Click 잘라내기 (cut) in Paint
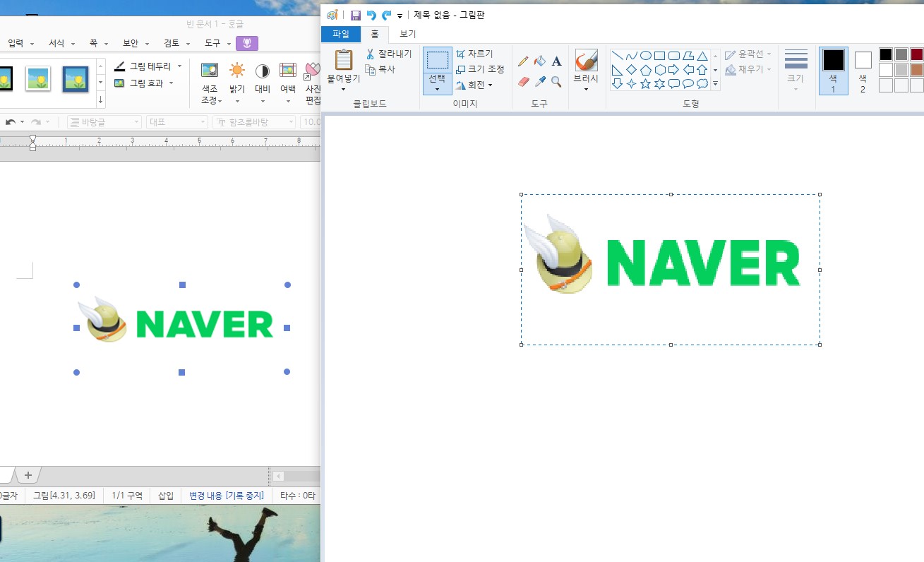 click(389, 54)
